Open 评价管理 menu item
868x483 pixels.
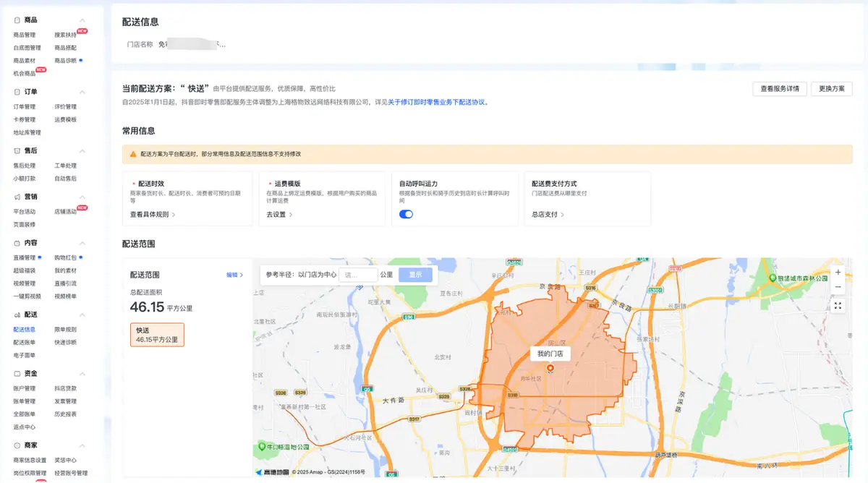point(65,106)
